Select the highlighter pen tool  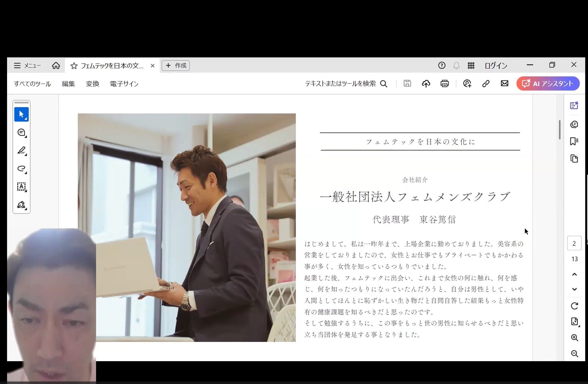coord(21,151)
